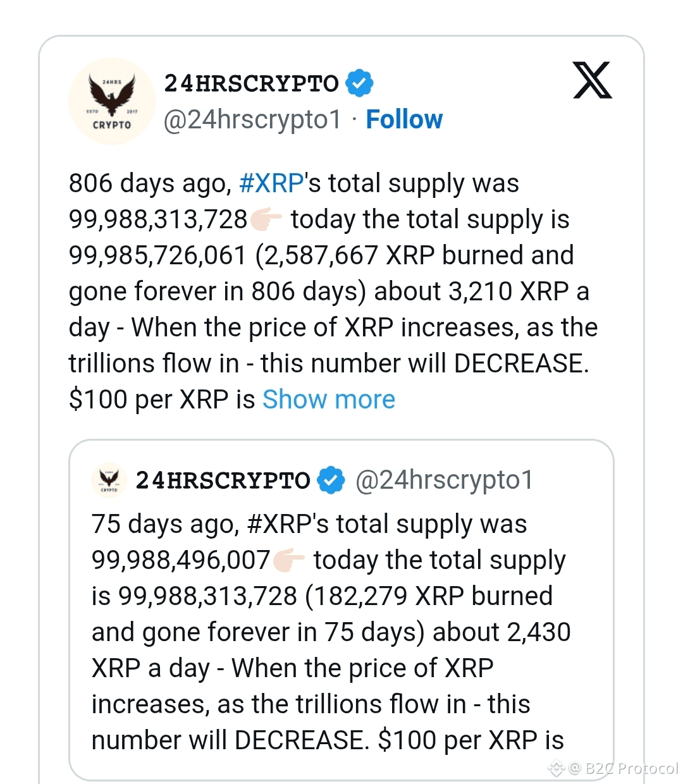Click the pointing hand emoji after 99,988,313,728
Screen dimensions: 683x784
point(266,219)
